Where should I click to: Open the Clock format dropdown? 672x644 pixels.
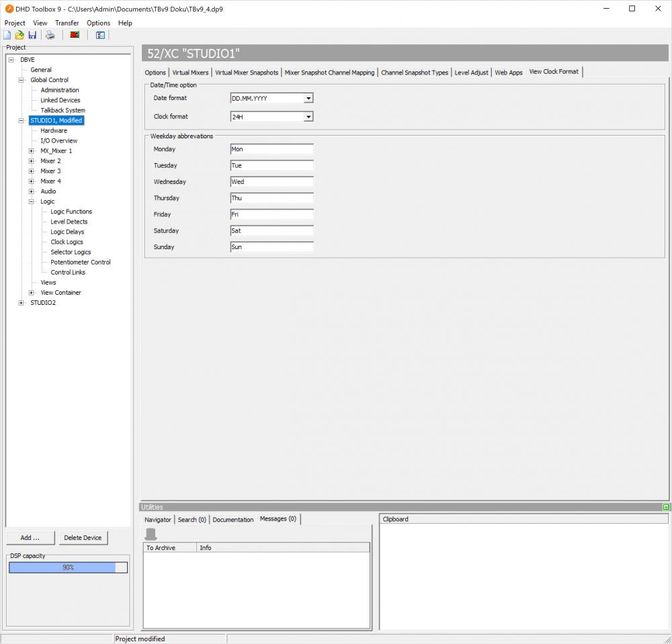point(308,117)
